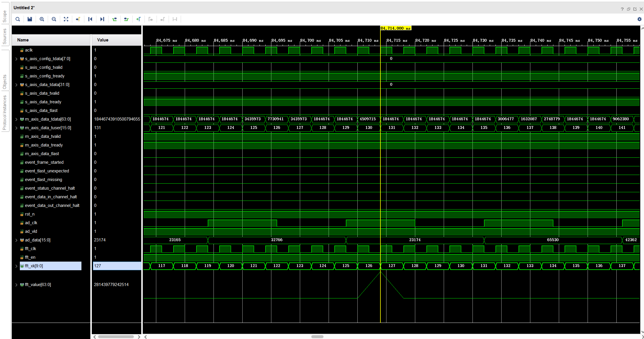Click the horizontal waveform scrollbar thumb

(x=317, y=337)
